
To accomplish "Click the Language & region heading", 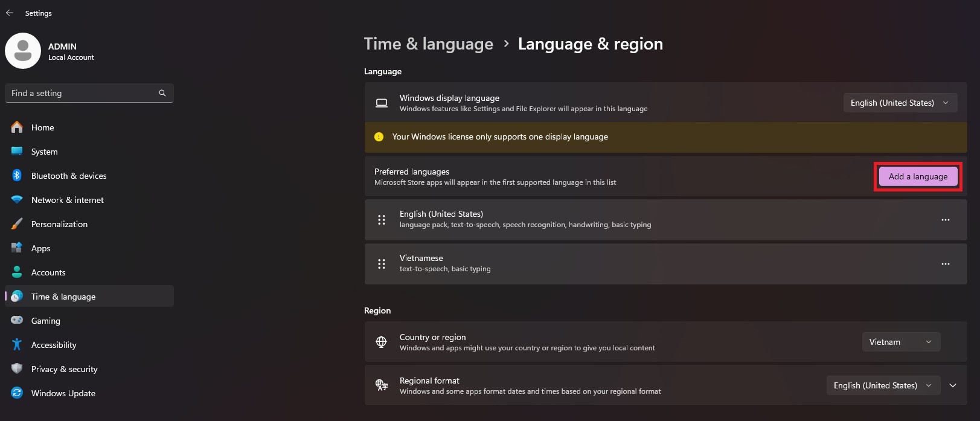I will 591,44.
